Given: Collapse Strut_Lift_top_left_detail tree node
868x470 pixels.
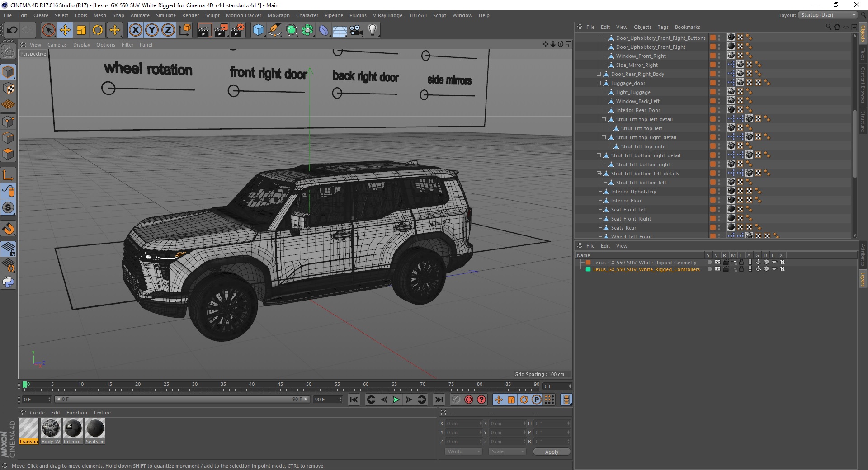Looking at the screenshot, I should point(604,119).
